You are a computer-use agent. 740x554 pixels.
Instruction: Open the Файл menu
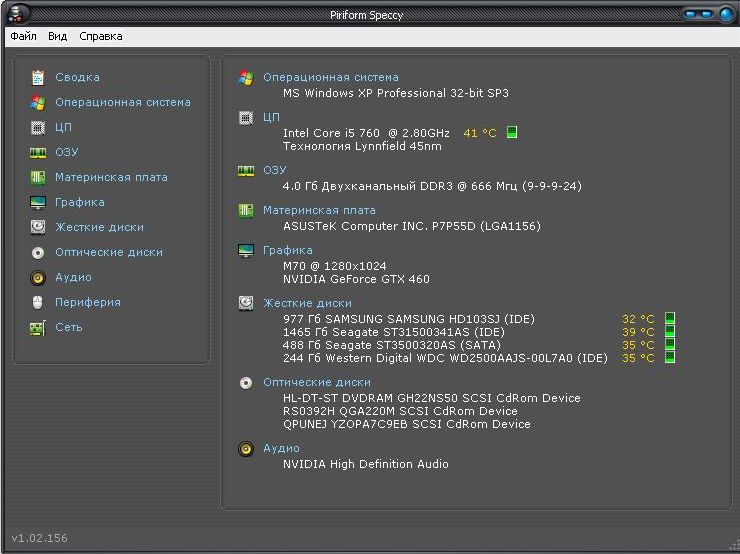(x=23, y=36)
